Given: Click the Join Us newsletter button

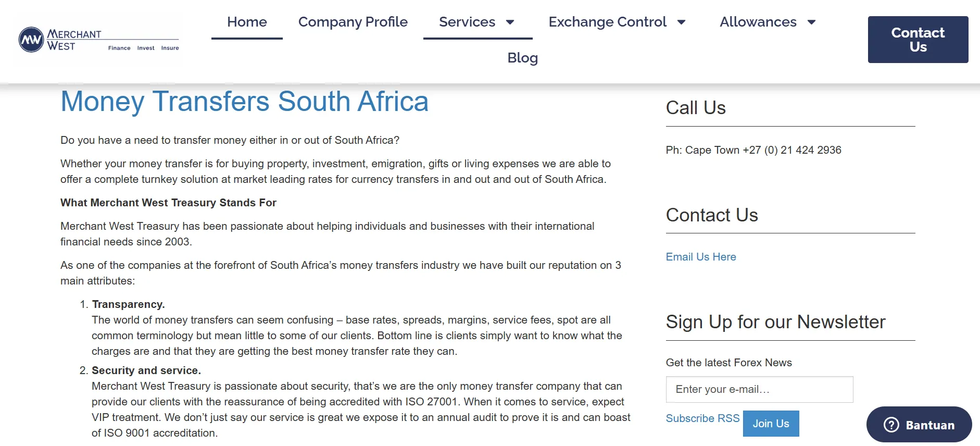Looking at the screenshot, I should coord(771,424).
